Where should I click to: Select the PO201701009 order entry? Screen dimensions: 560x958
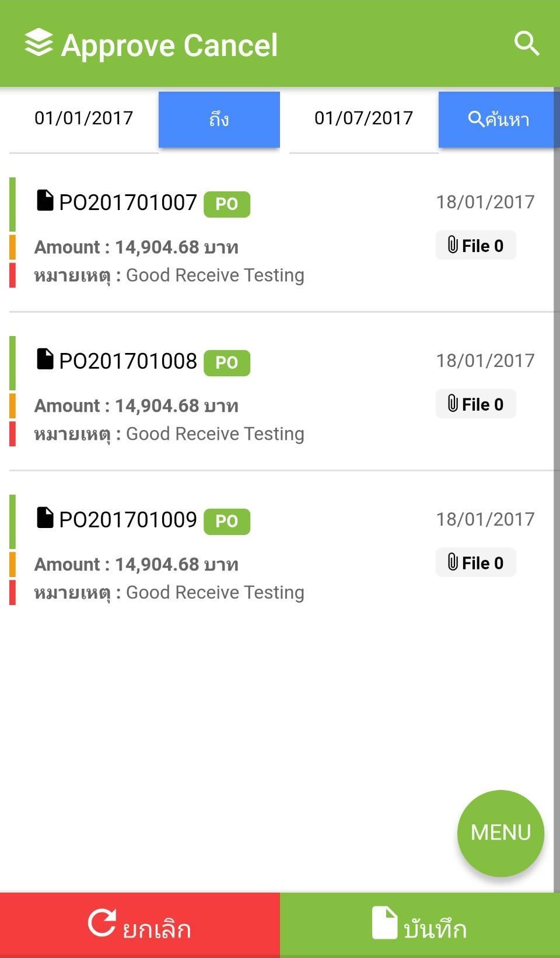tap(128, 520)
